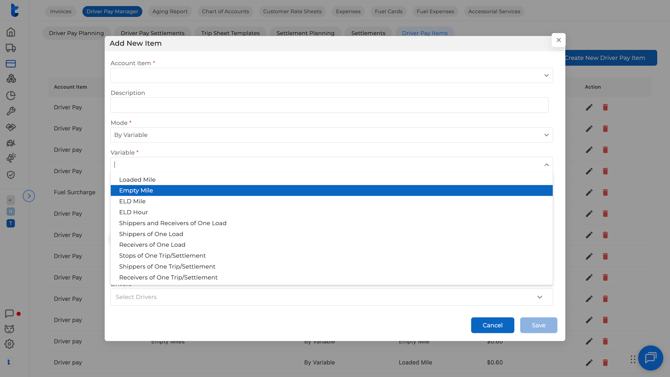This screenshot has width=670, height=377.
Task: Click the Cancel button
Action: (492, 325)
